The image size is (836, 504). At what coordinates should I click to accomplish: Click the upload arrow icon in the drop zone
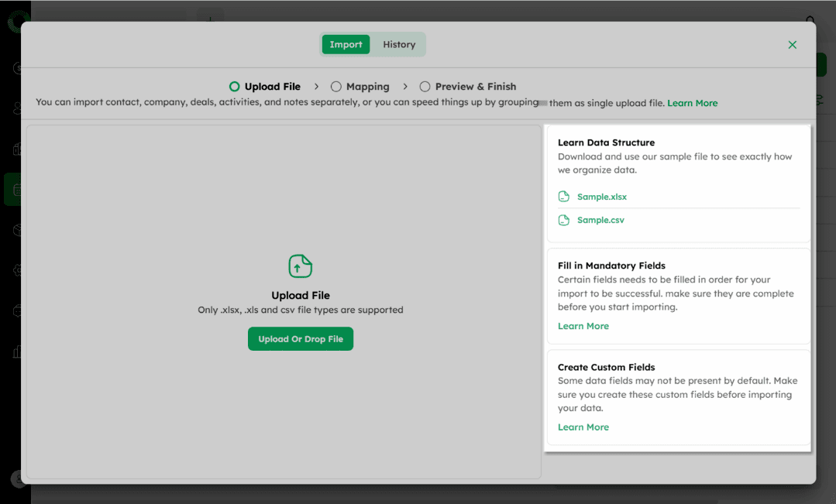[x=301, y=266]
